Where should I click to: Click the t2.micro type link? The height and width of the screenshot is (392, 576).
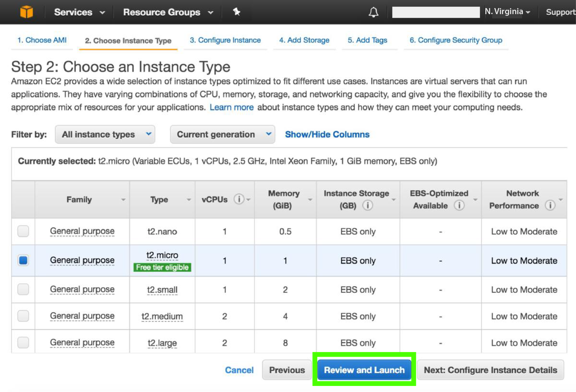pyautogui.click(x=162, y=255)
